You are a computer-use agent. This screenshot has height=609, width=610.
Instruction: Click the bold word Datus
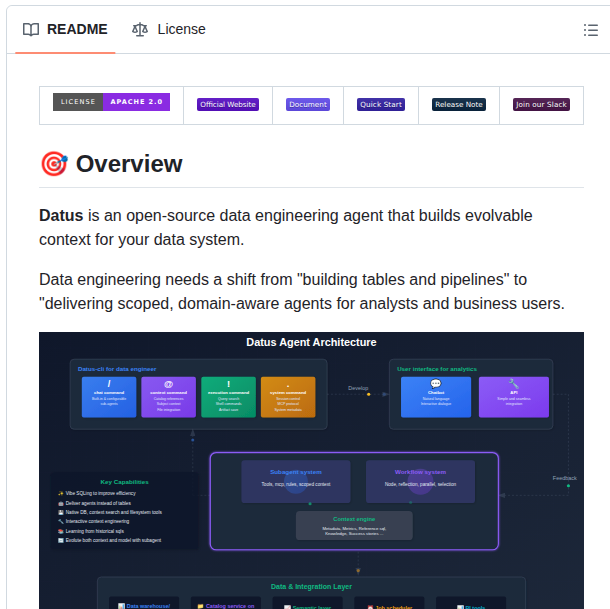pyautogui.click(x=61, y=216)
